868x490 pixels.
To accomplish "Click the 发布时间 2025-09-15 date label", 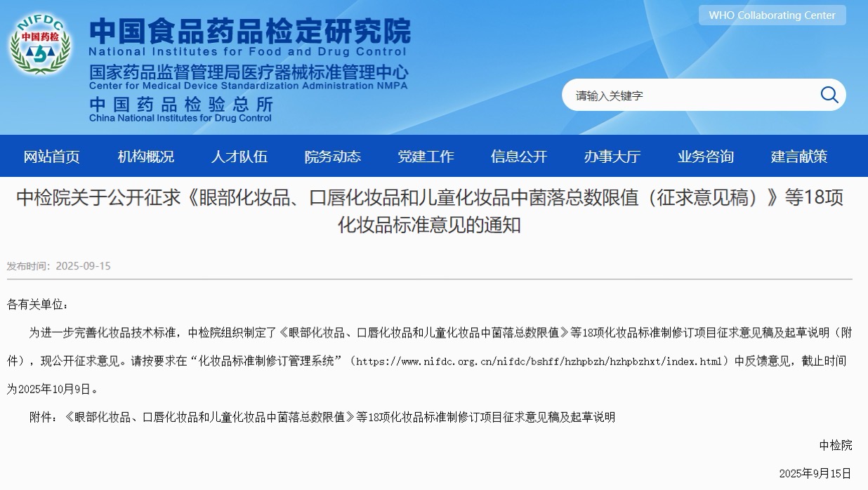I will coord(59,266).
